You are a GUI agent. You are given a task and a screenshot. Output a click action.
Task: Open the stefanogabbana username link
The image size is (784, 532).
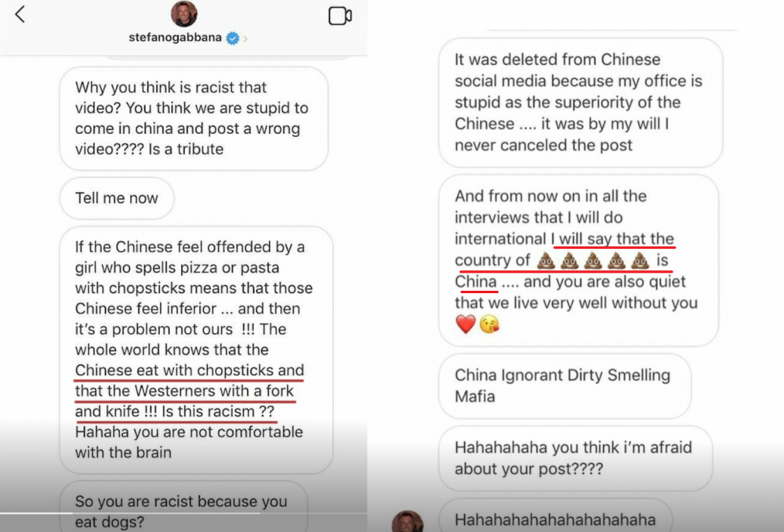click(x=175, y=38)
